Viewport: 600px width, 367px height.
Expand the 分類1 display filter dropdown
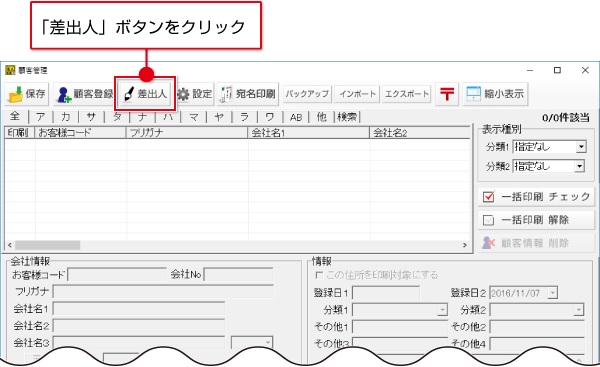pyautogui.click(x=581, y=147)
